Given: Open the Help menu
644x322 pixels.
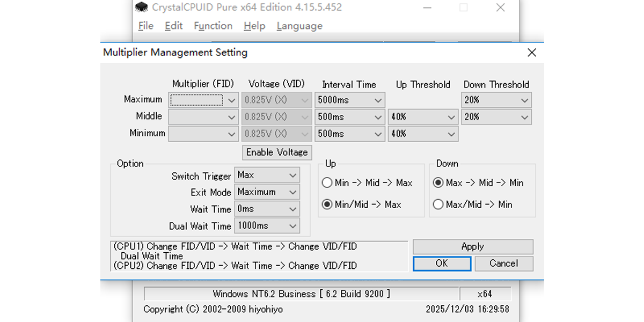Looking at the screenshot, I should pyautogui.click(x=254, y=26).
